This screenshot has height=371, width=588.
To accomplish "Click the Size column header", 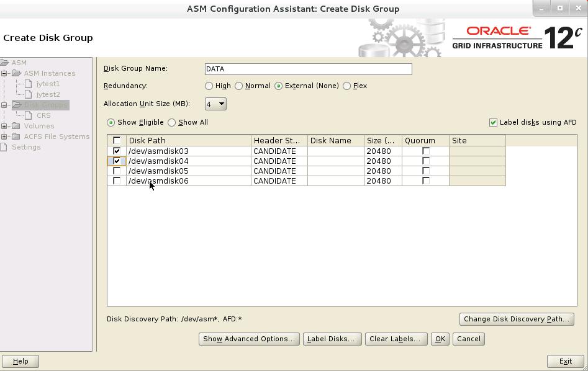I will 383,141.
